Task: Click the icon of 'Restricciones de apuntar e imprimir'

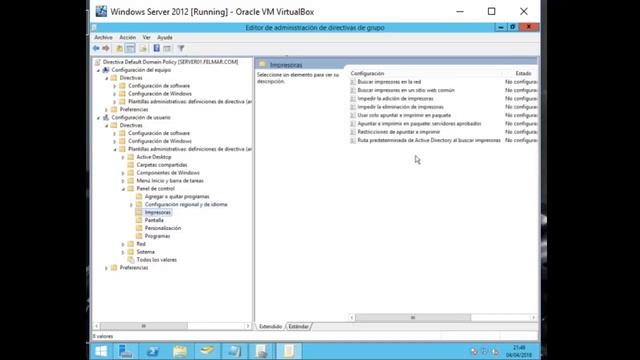Action: 353,132
